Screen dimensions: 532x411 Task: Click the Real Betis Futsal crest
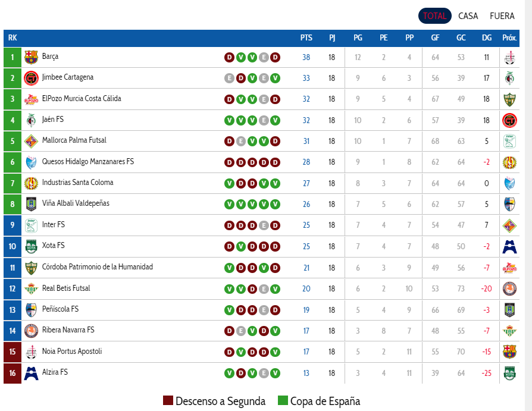click(31, 288)
